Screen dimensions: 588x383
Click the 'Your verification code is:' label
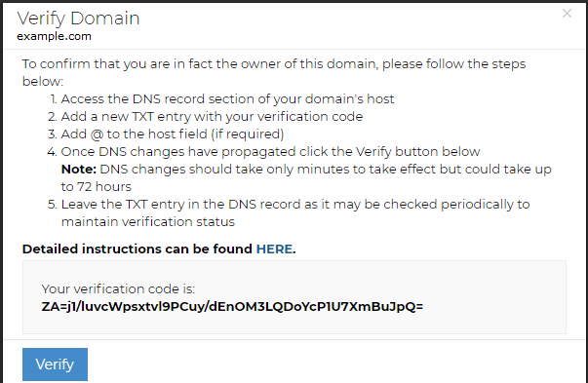[x=118, y=288]
